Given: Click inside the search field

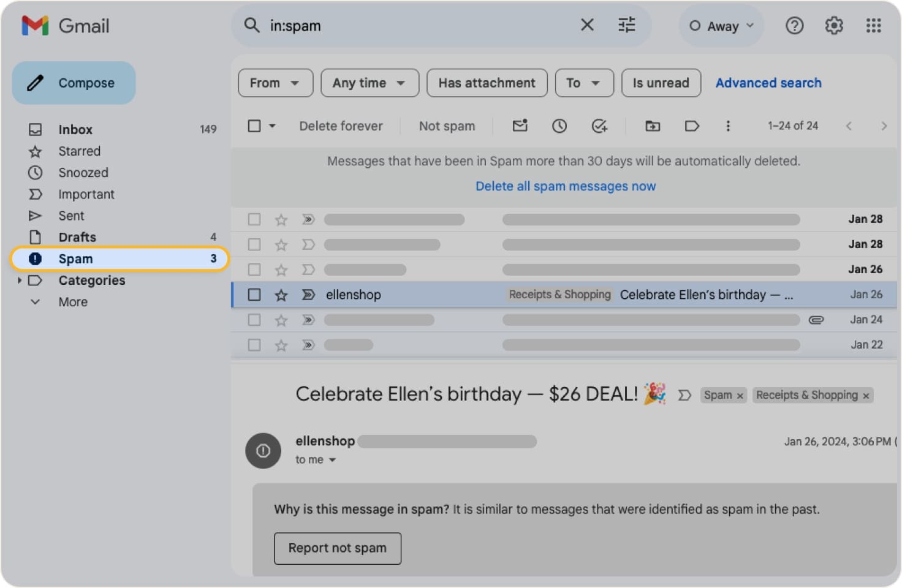Looking at the screenshot, I should click(398, 25).
